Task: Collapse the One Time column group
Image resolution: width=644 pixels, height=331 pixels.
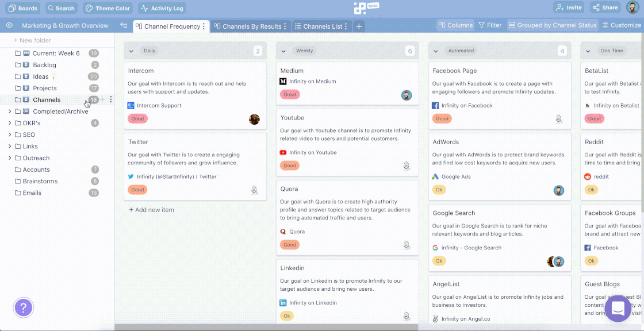Action: 588,51
